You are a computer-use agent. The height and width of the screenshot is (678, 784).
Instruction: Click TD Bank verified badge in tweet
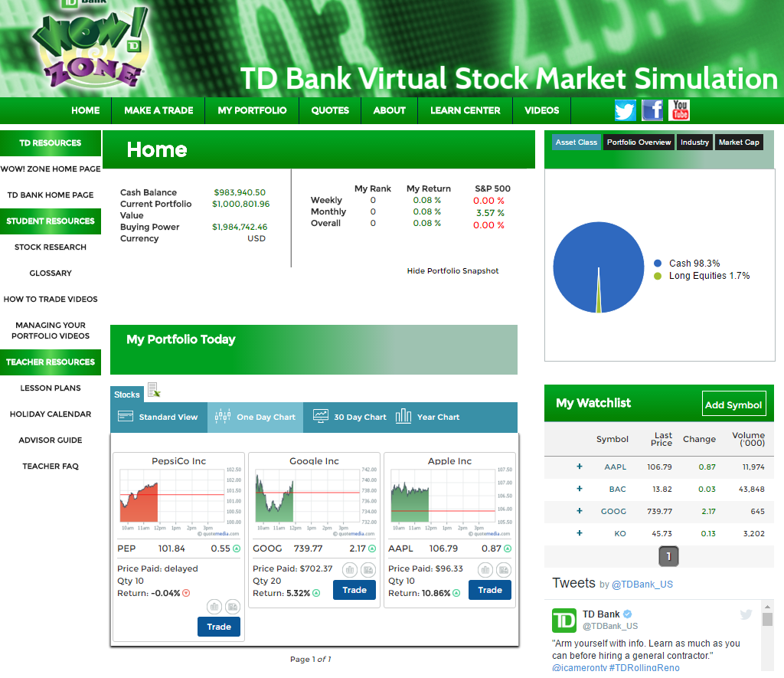[x=628, y=614]
